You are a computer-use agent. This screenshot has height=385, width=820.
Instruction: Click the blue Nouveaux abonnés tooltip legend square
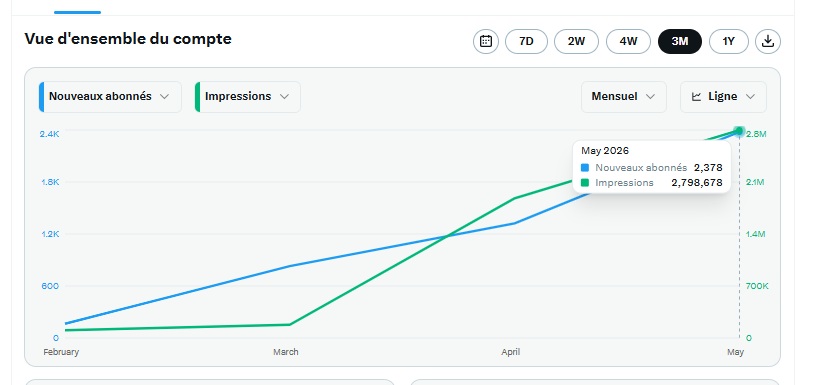585,168
